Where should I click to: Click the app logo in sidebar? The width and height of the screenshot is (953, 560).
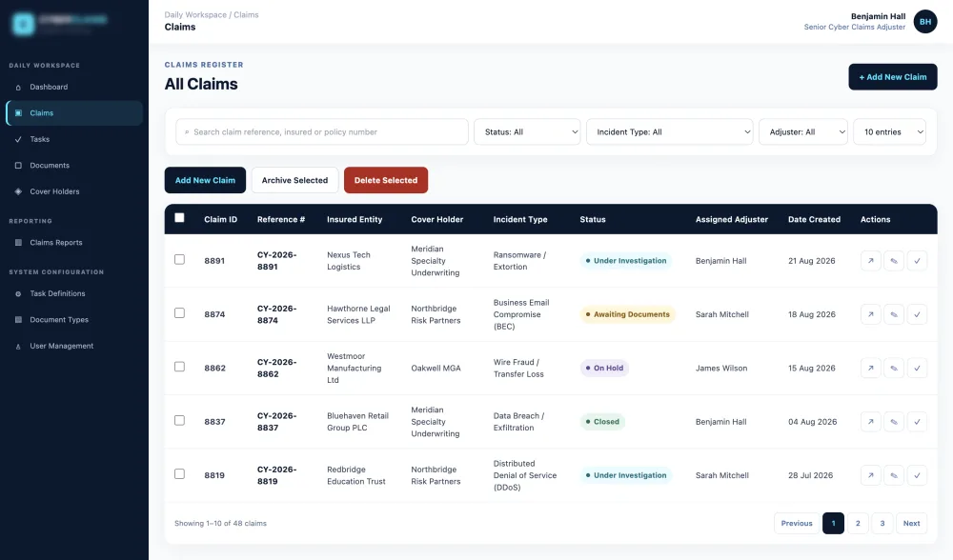tap(23, 24)
